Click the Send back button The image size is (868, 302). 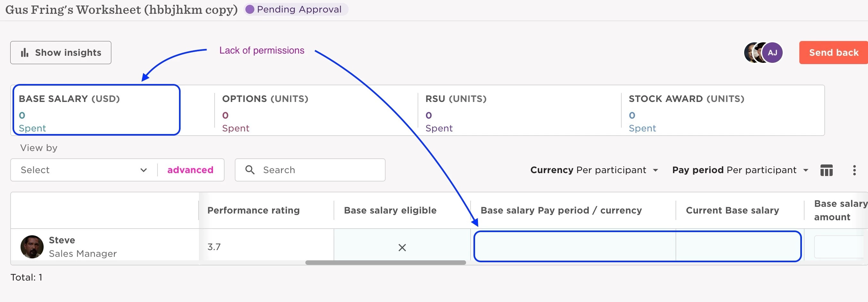tap(834, 53)
